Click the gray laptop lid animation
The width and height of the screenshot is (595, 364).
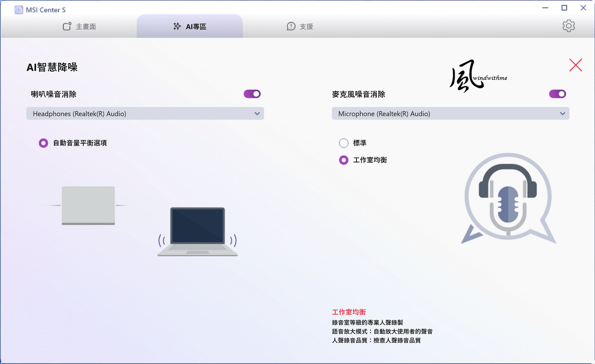point(88,205)
